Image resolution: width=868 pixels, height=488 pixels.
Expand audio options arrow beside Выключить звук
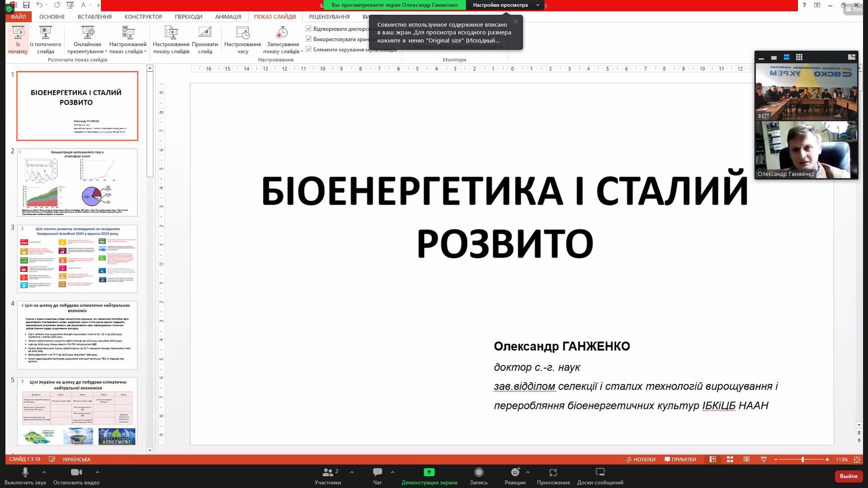[x=44, y=472]
